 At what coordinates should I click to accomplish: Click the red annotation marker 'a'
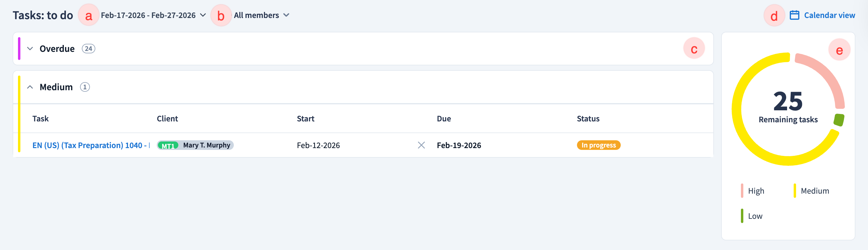coord(89,16)
